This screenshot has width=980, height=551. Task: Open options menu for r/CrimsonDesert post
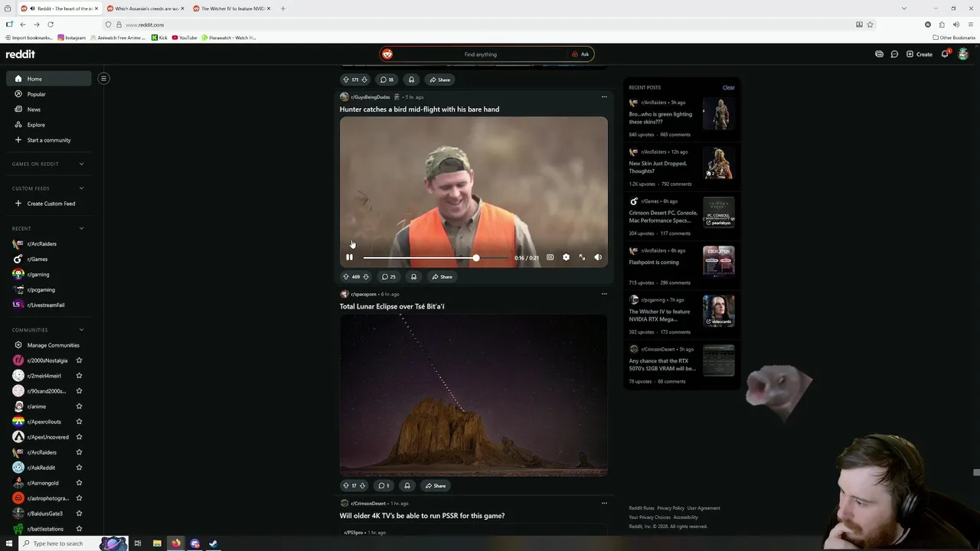click(604, 503)
